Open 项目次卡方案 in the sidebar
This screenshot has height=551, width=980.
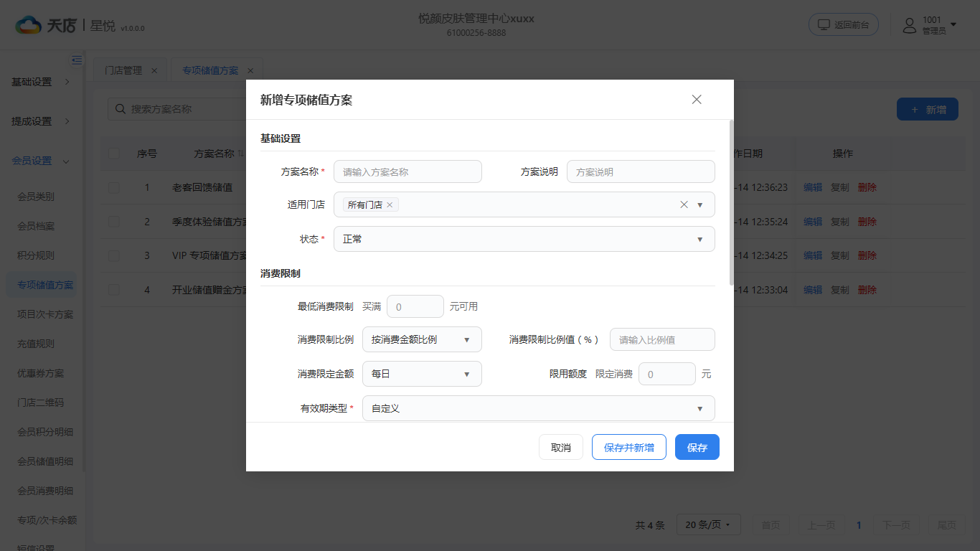pos(45,314)
